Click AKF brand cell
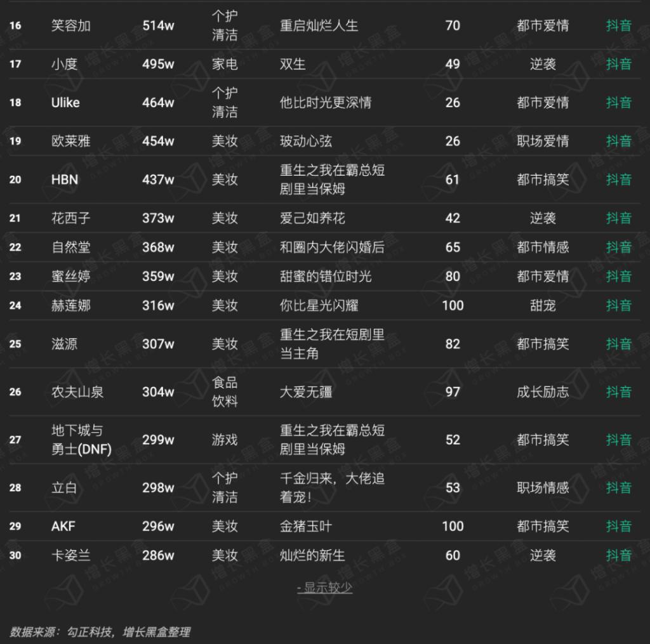The width and height of the screenshot is (650, 644). click(x=63, y=527)
